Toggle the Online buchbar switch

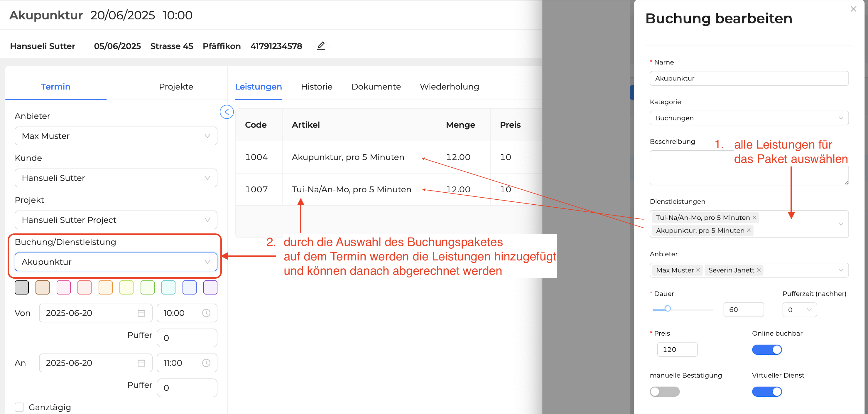tap(766, 350)
